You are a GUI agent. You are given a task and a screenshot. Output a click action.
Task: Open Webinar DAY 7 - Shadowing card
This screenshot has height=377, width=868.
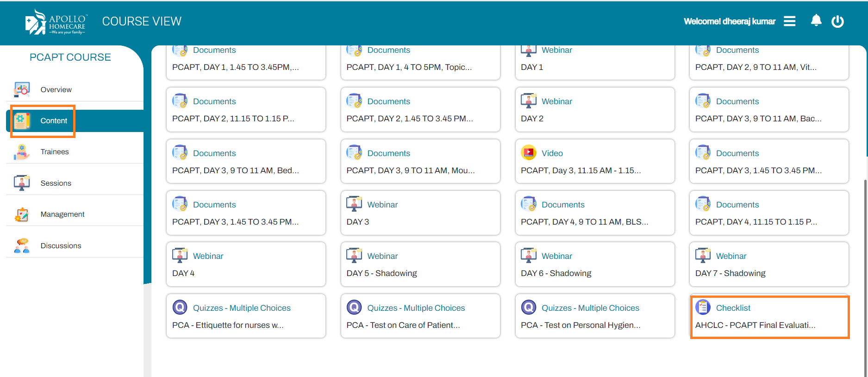(x=769, y=264)
